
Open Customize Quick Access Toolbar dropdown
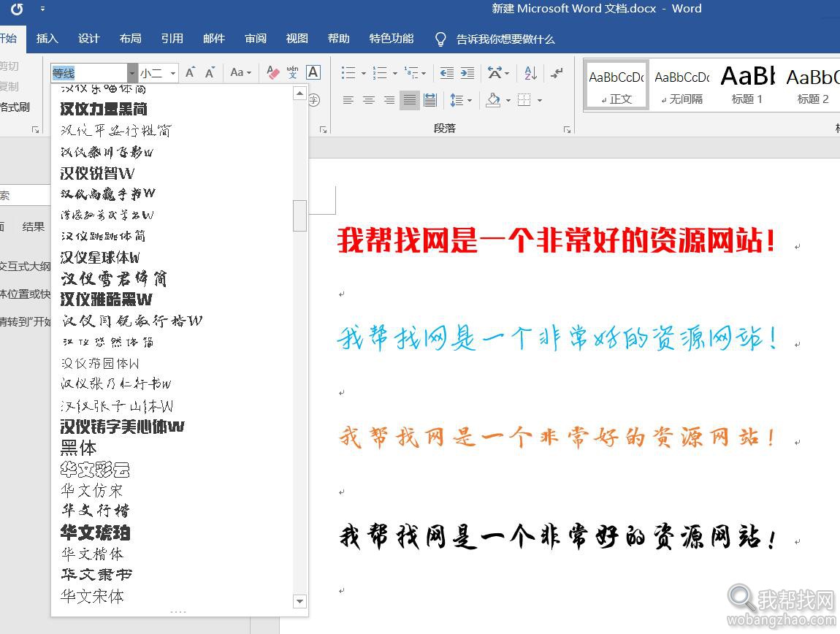(x=42, y=9)
